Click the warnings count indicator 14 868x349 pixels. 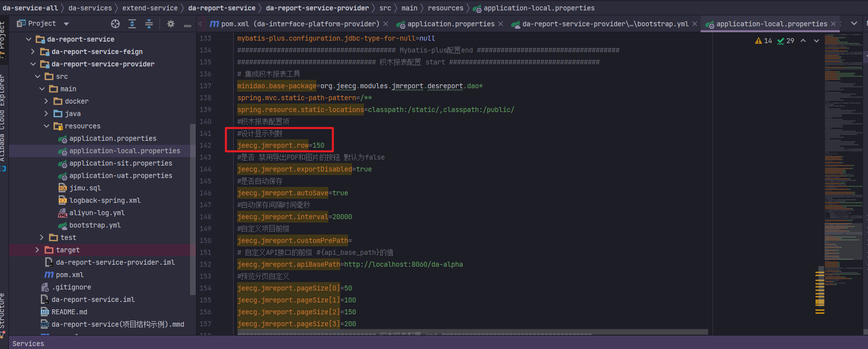tap(764, 41)
